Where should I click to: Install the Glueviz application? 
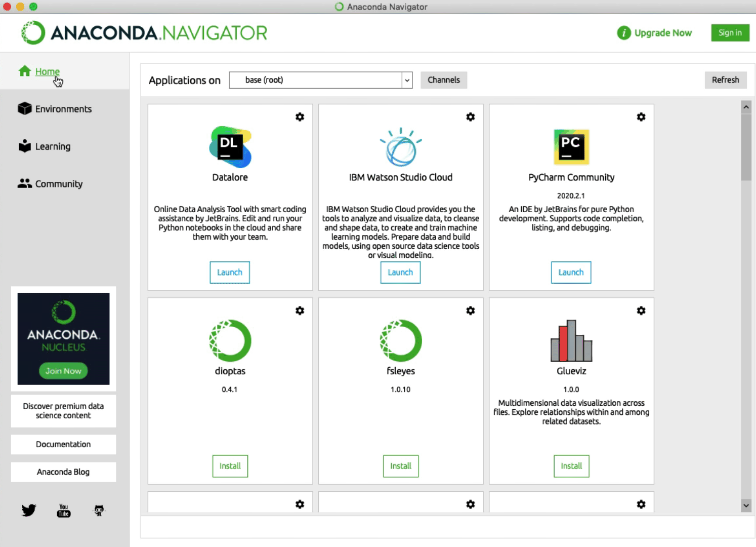click(571, 466)
